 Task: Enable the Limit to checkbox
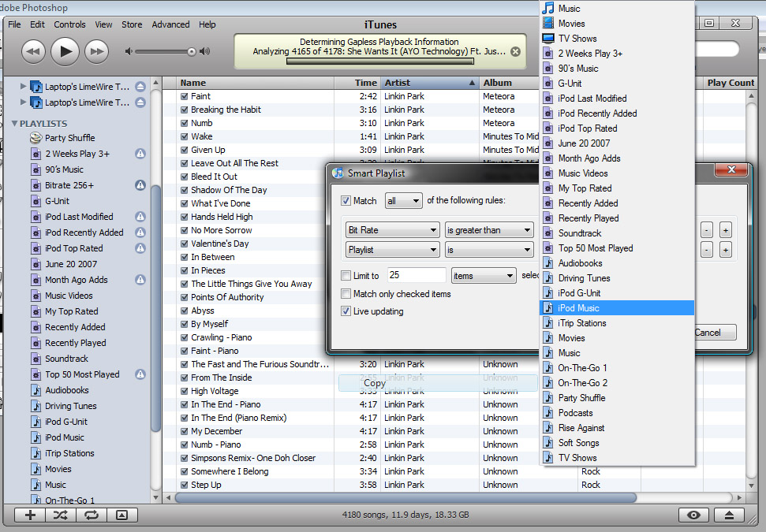346,276
